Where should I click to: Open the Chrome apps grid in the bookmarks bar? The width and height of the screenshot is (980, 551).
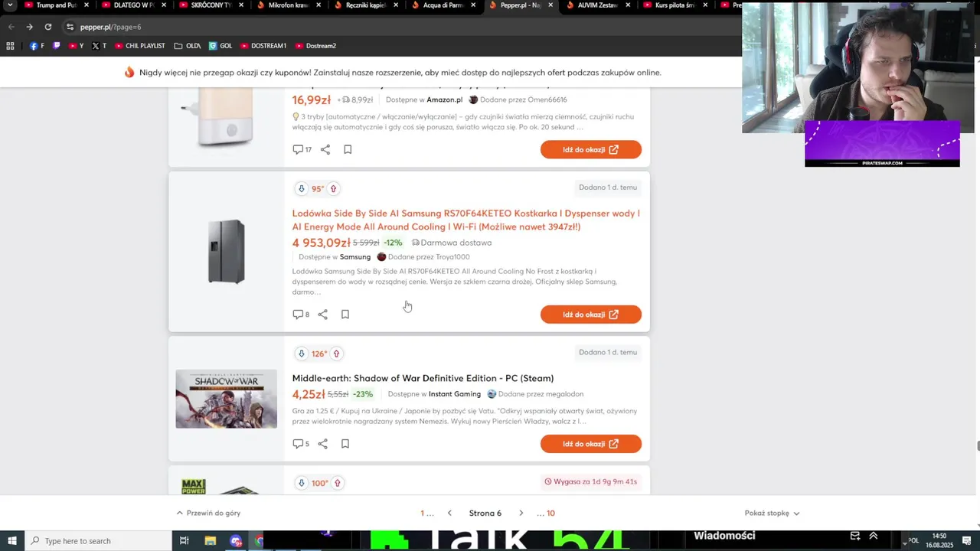(x=10, y=46)
